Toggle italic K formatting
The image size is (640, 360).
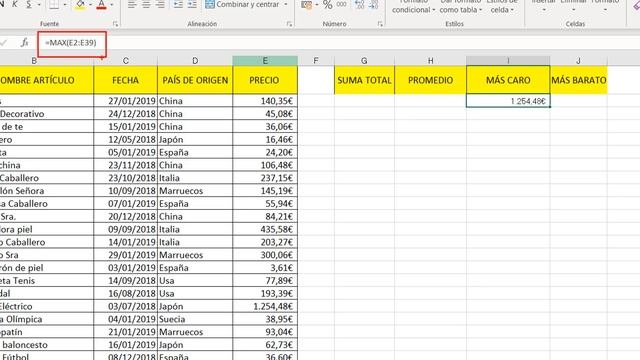[x=15, y=4]
